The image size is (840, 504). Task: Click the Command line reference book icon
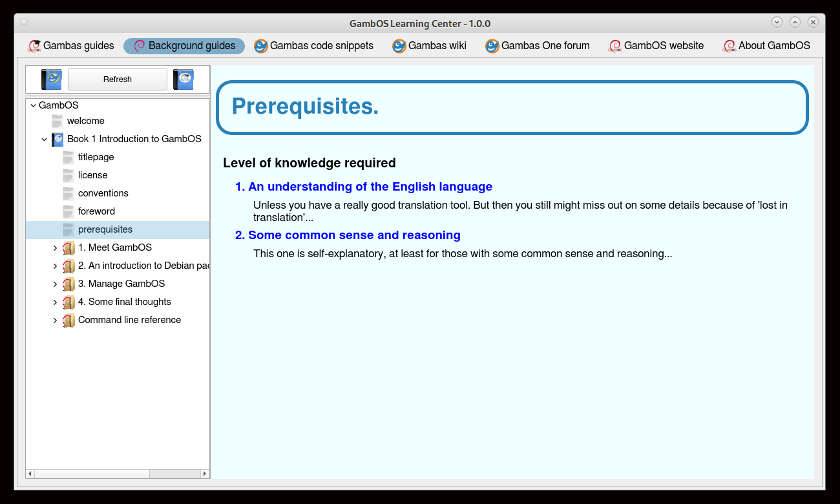pos(68,320)
